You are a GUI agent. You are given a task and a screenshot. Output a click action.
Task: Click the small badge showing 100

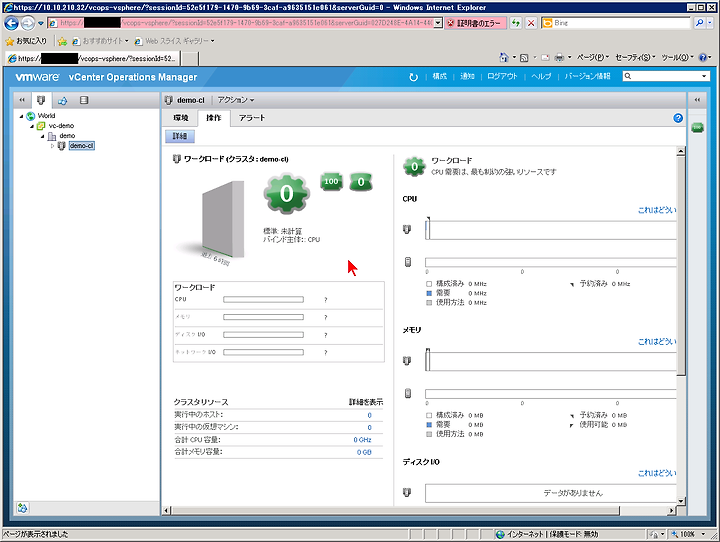point(331,182)
